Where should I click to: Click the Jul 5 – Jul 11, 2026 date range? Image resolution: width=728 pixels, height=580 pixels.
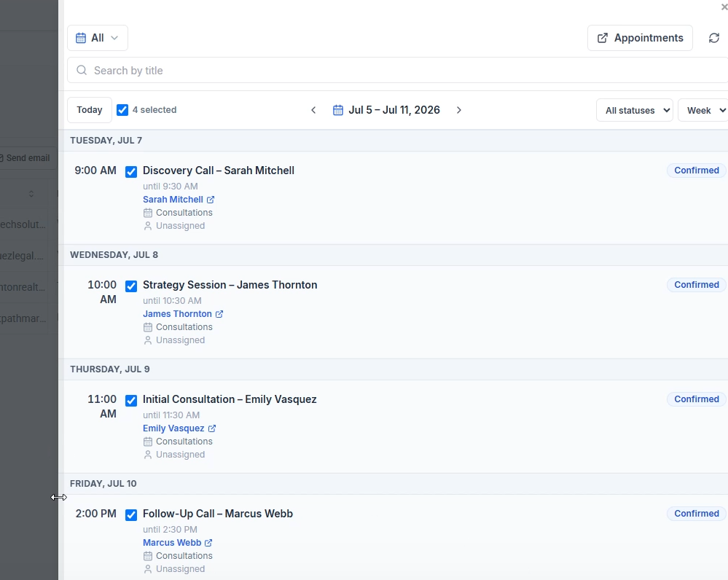(x=394, y=110)
